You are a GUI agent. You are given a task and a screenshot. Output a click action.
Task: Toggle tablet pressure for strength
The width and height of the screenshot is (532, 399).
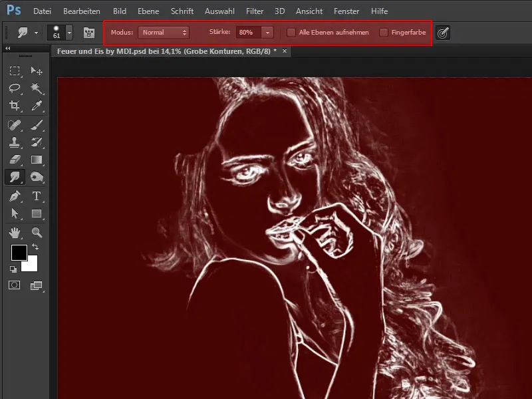point(443,33)
